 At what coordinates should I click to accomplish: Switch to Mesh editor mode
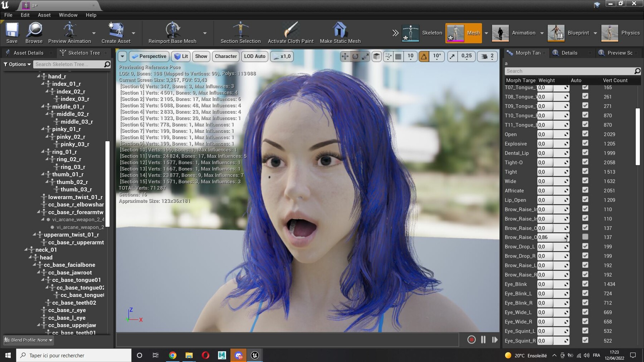point(464,33)
